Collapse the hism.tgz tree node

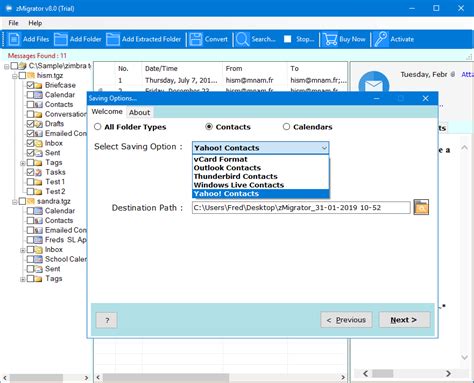(x=14, y=76)
